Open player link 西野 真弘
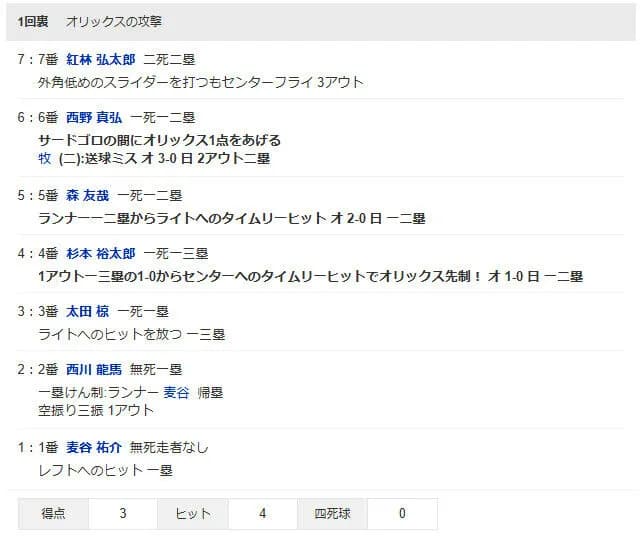Viewport: 644px width, 546px height. click(x=94, y=118)
